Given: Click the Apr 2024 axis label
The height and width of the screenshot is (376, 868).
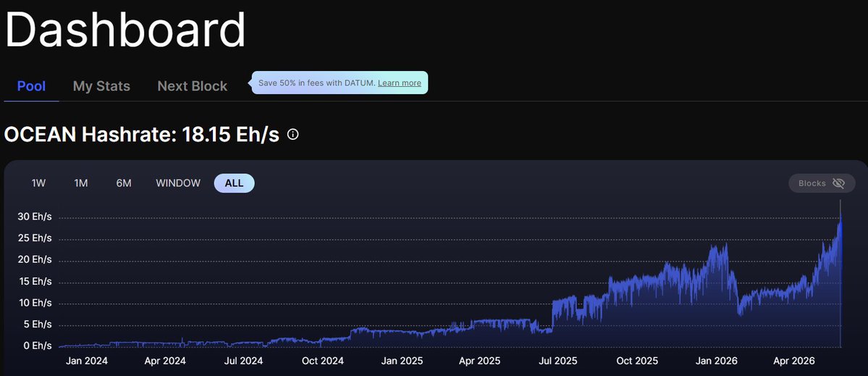Looking at the screenshot, I should (164, 361).
